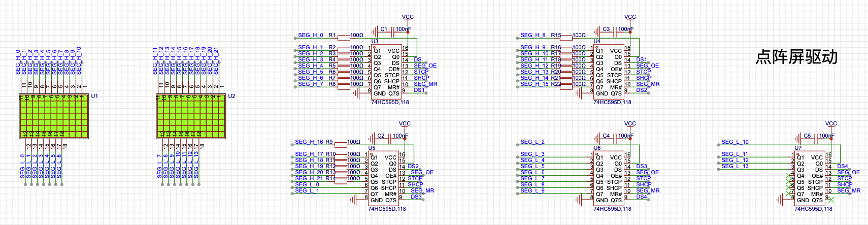Click the ground symbol at U6 pin 8
868x225 pixels.
579,200
